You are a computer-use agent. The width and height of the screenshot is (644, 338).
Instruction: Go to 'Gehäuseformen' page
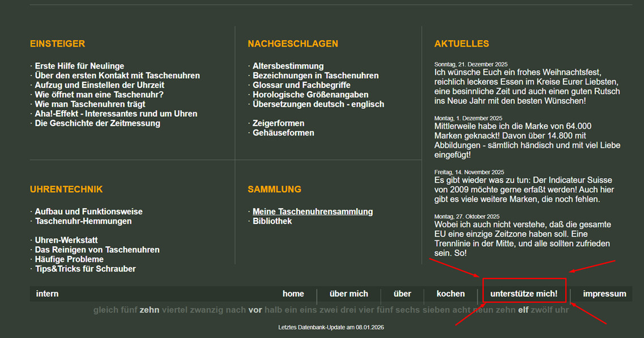(x=283, y=133)
